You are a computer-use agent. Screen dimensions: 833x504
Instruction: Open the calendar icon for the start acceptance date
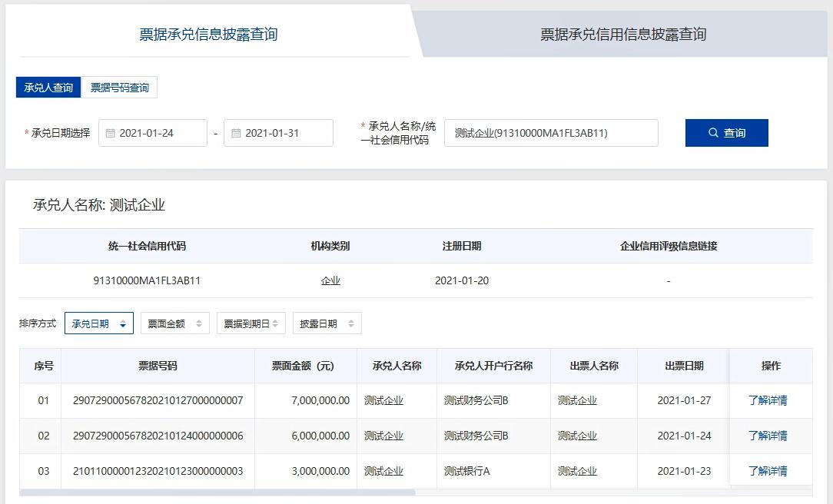(x=111, y=132)
